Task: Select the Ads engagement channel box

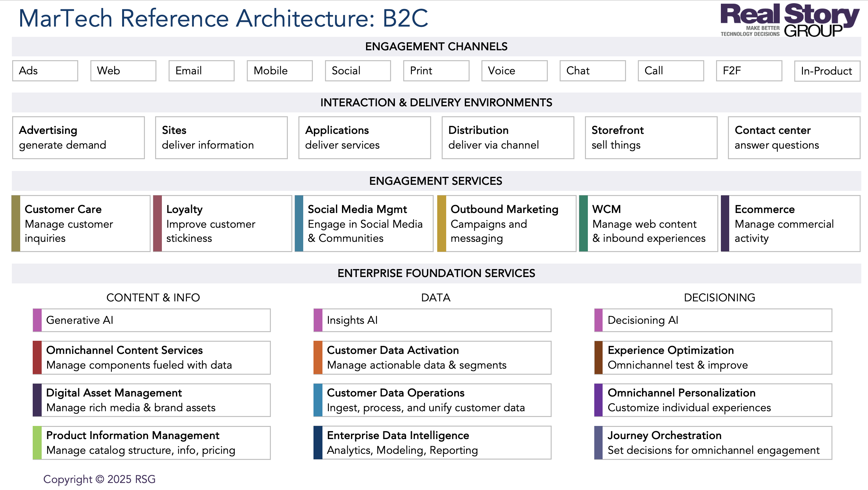Action: coord(45,70)
